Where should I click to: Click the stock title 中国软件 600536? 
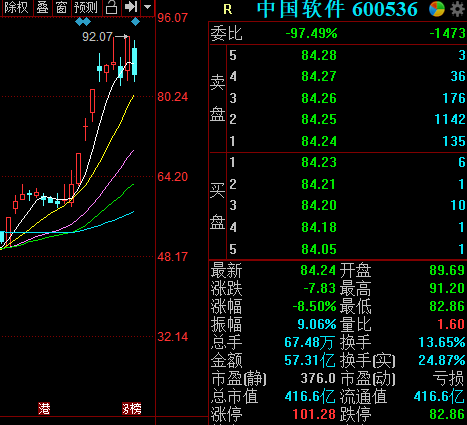(x=337, y=9)
